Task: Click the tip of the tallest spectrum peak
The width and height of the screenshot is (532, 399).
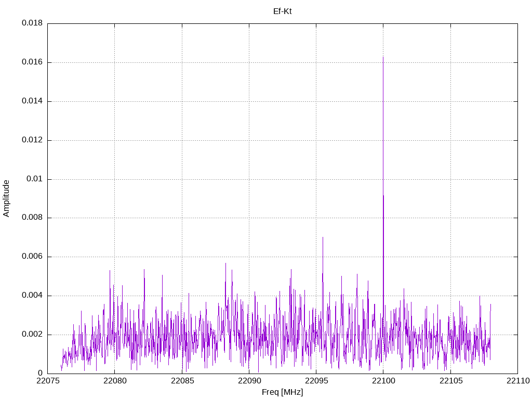Action: tap(383, 57)
